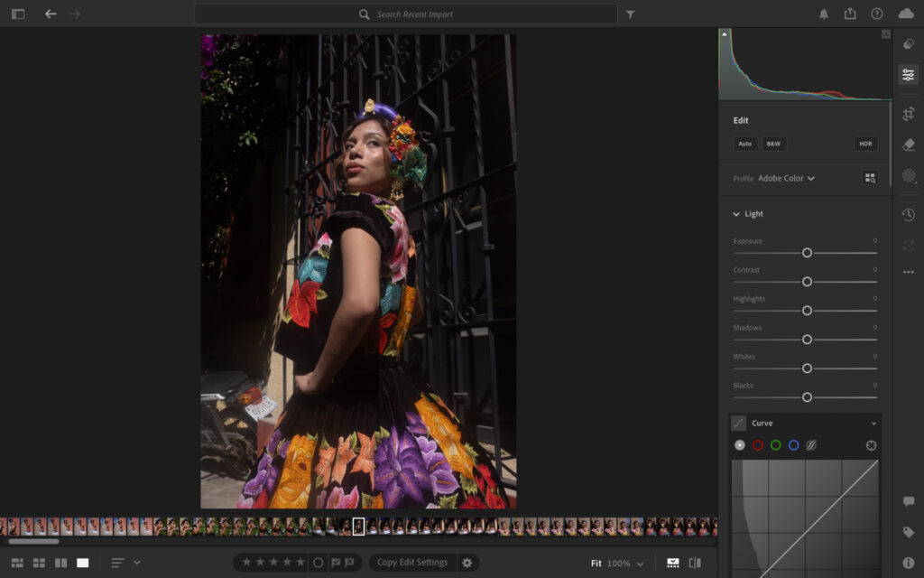The width and height of the screenshot is (924, 578).
Task: Open the Versions history panel
Action: pyautogui.click(x=908, y=215)
